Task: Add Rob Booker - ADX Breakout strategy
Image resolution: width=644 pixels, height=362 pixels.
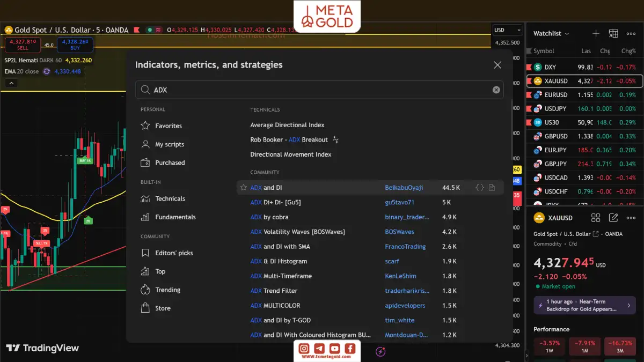Action: (x=289, y=139)
